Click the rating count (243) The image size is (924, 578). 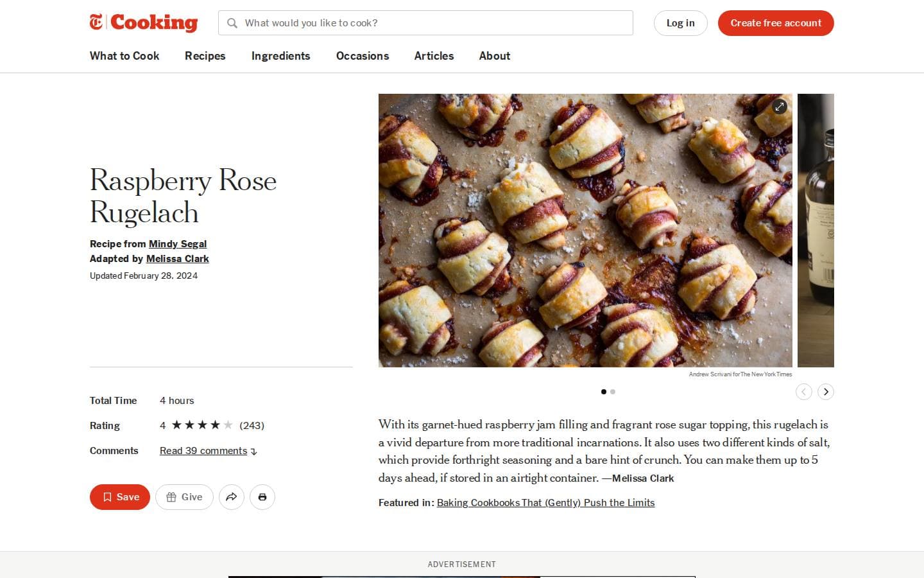(252, 425)
